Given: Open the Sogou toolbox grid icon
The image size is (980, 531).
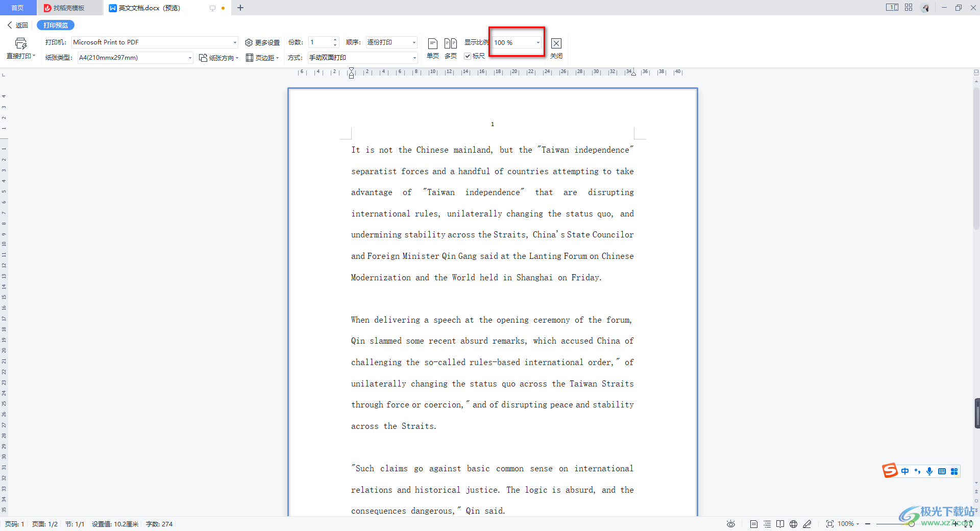Looking at the screenshot, I should (954, 471).
